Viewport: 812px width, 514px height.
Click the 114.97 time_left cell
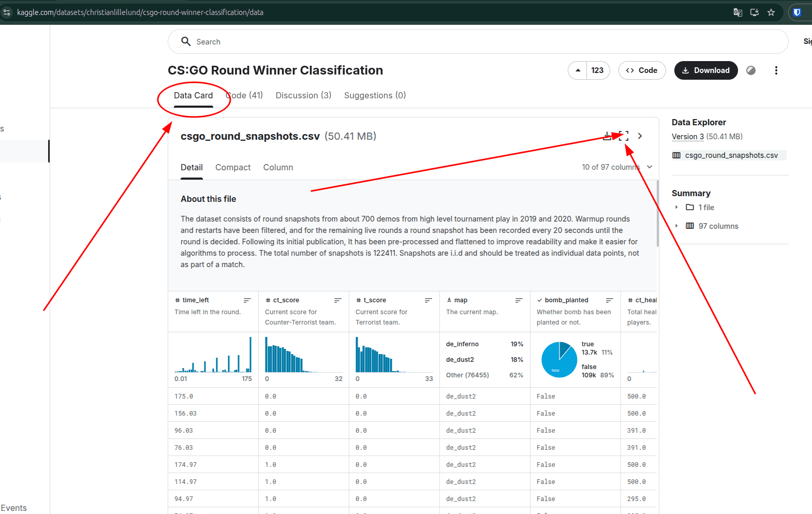pyautogui.click(x=213, y=482)
